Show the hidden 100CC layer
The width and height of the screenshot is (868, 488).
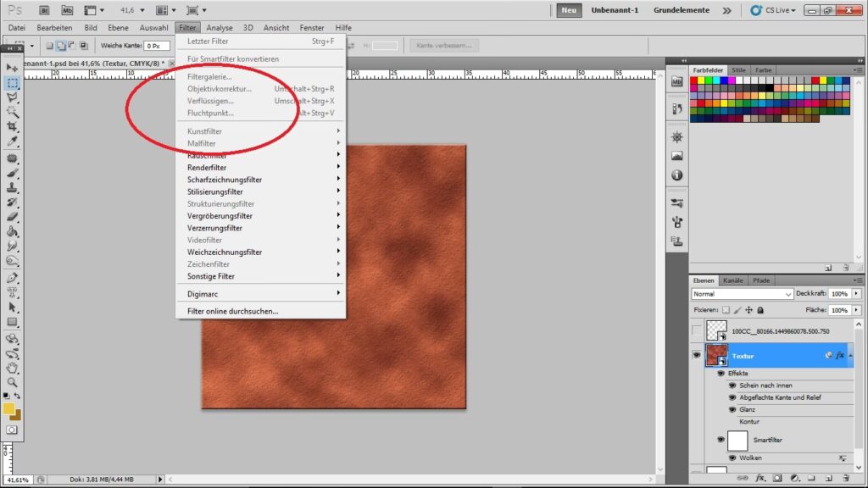(697, 330)
